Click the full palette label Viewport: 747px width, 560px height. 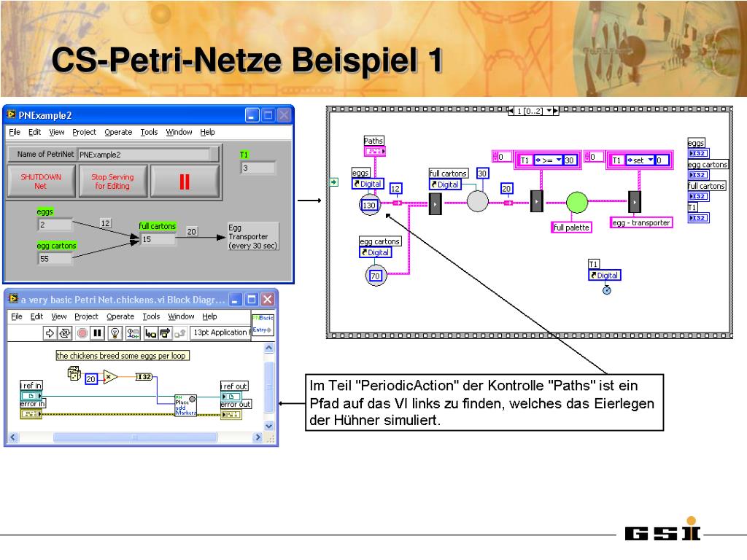[572, 227]
